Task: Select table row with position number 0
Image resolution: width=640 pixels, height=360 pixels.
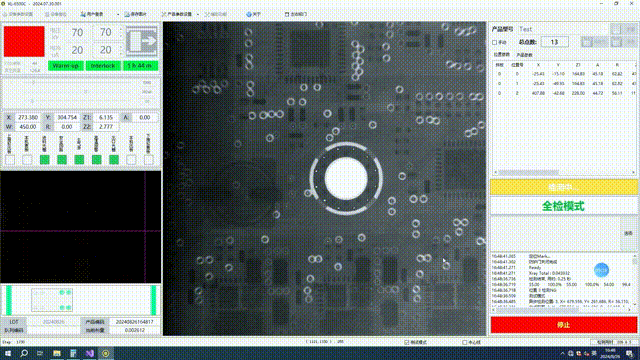Action: click(564, 74)
